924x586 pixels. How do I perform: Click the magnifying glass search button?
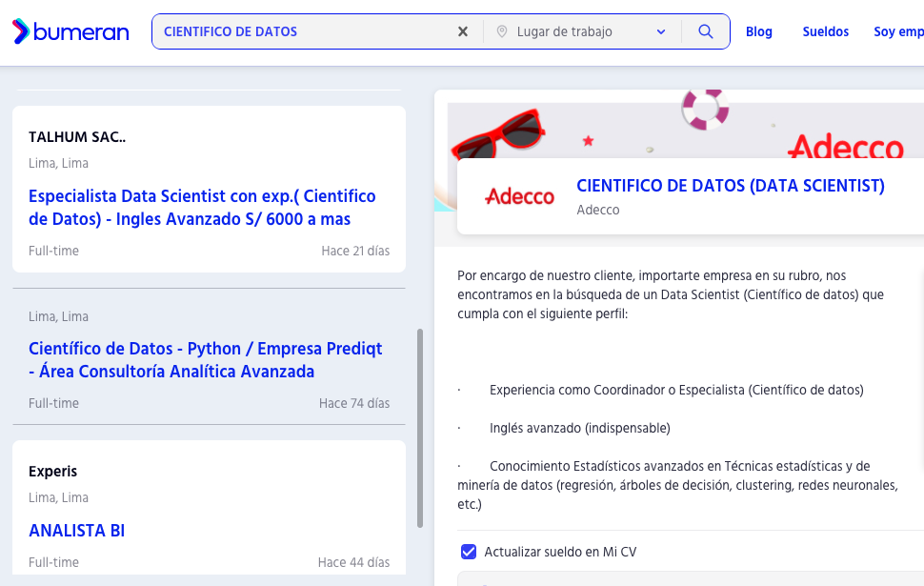[x=705, y=31]
